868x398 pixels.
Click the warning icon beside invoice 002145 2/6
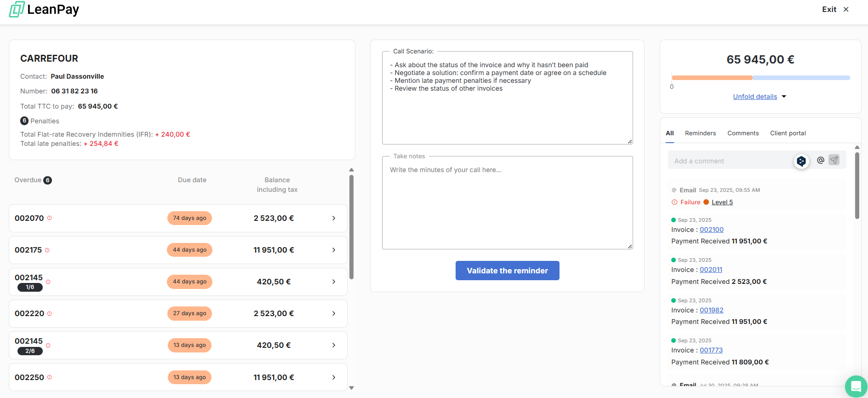click(x=48, y=346)
